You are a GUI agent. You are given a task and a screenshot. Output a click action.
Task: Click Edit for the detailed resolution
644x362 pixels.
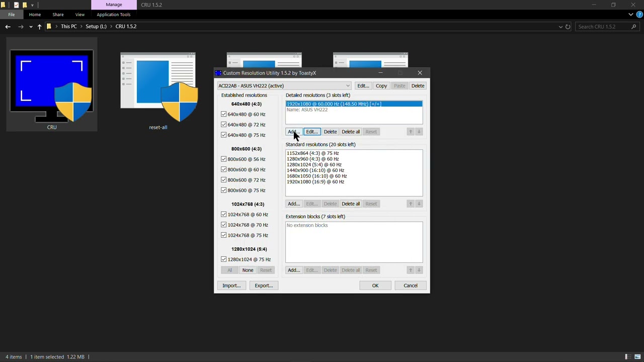click(311, 132)
